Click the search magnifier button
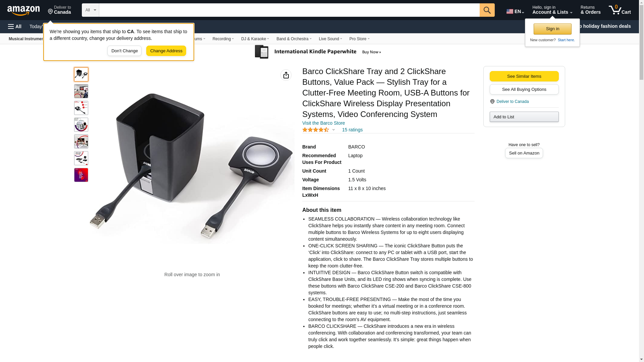 pyautogui.click(x=487, y=10)
